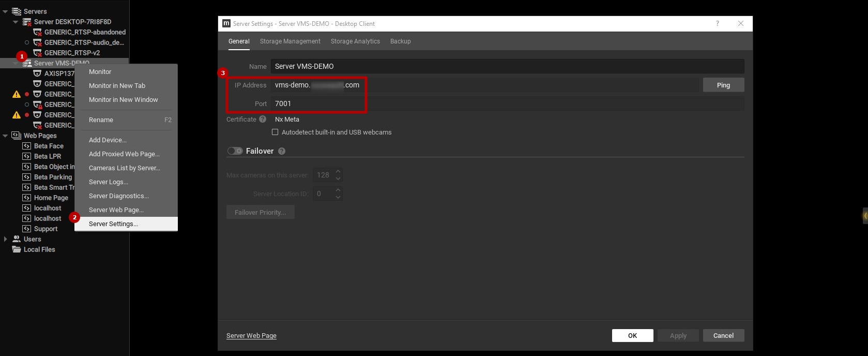Click the GENERIC_RTSP-audio_de camera icon

click(x=37, y=42)
